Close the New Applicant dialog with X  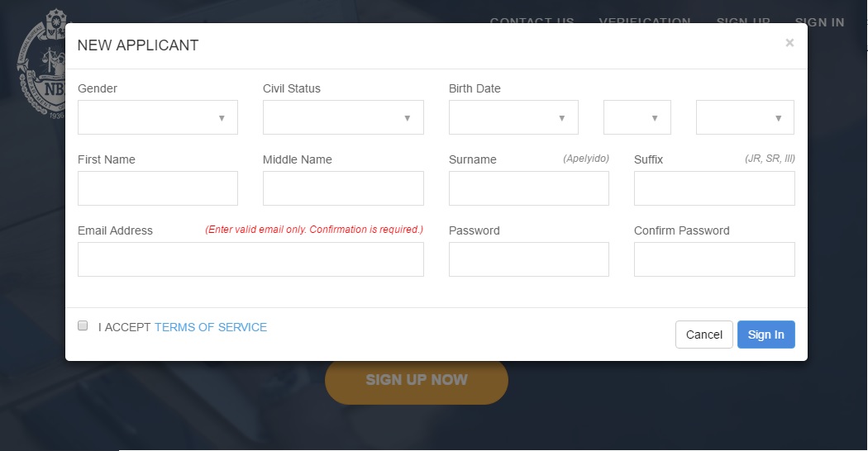coord(789,43)
